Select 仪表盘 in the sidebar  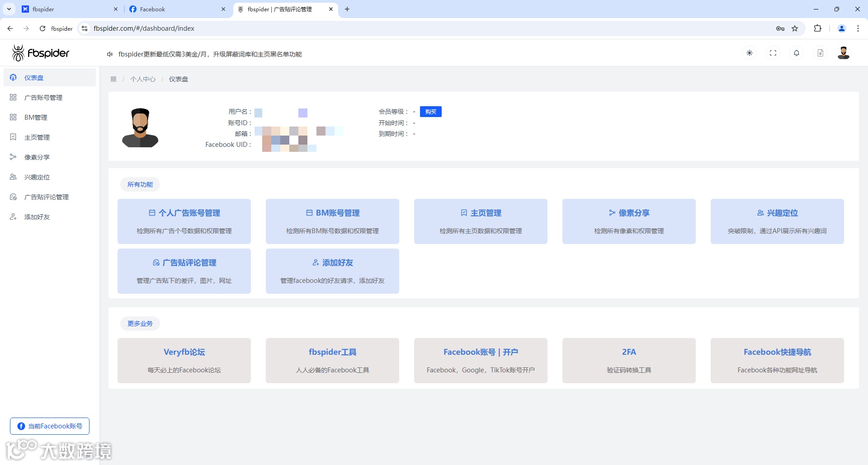(x=50, y=78)
